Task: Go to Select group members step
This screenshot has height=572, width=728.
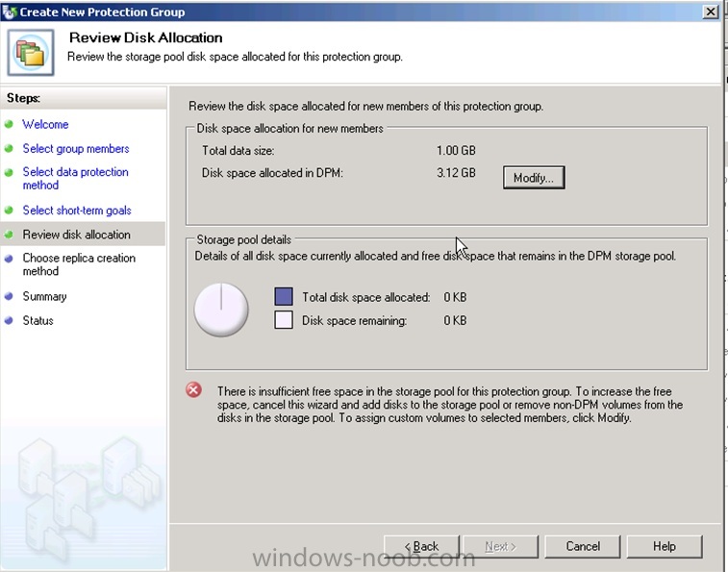Action: click(x=76, y=149)
